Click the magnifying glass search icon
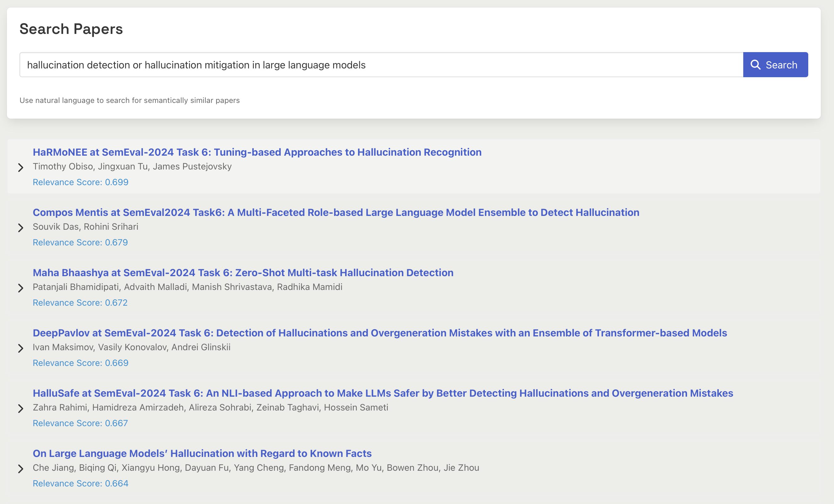Viewport: 834px width, 504px height. [x=755, y=65]
